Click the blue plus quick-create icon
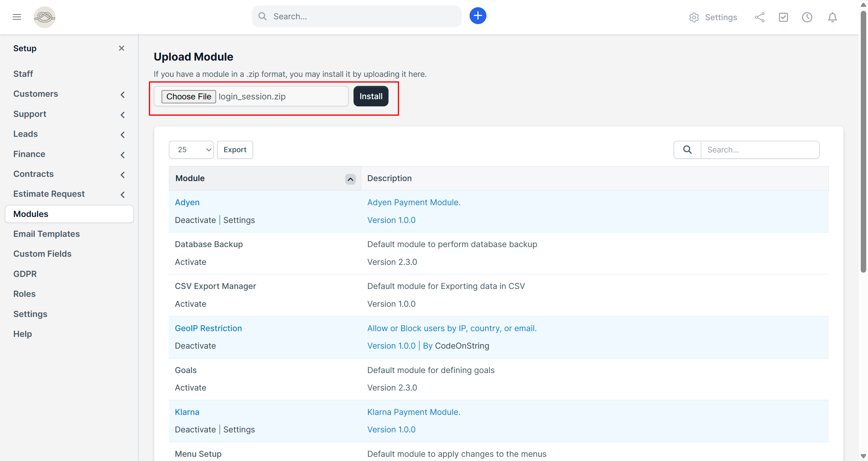This screenshot has width=868, height=461. (477, 16)
